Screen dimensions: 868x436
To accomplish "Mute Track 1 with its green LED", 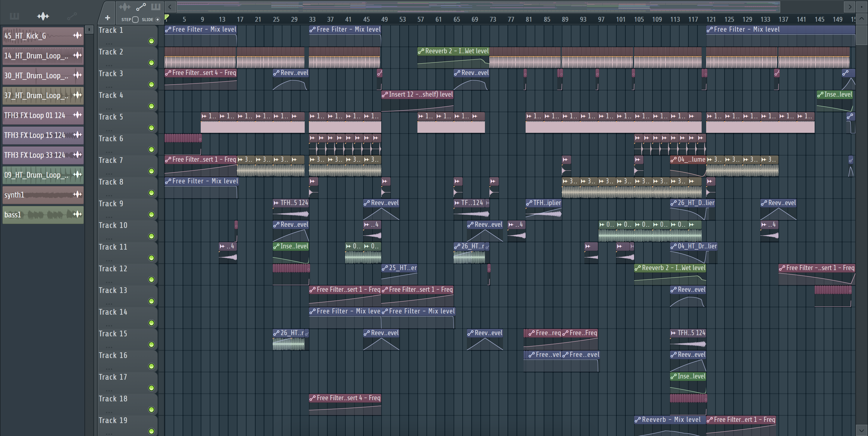I will [x=152, y=41].
